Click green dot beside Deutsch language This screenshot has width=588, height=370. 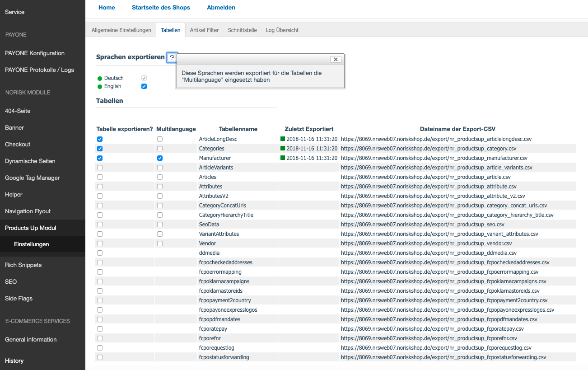pos(100,78)
